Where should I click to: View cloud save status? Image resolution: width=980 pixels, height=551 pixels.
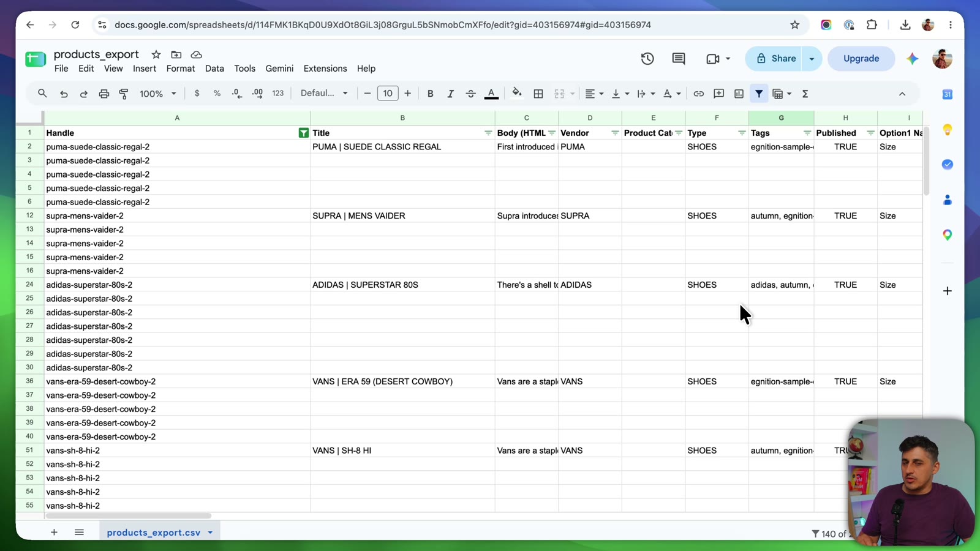click(197, 54)
